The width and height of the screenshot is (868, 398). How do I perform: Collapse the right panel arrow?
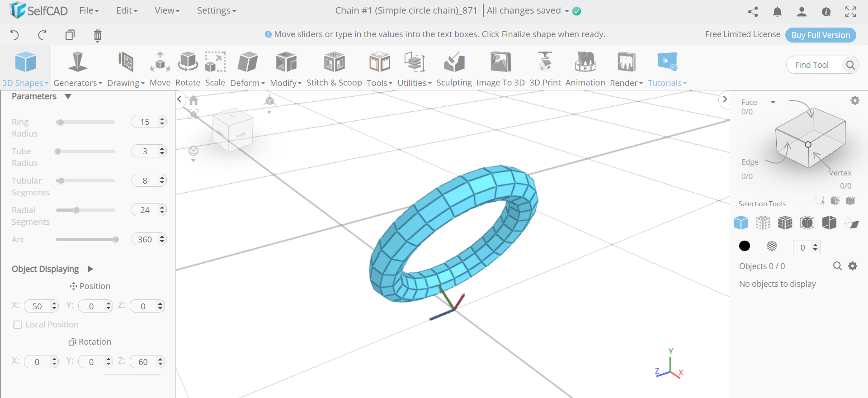pos(725,99)
